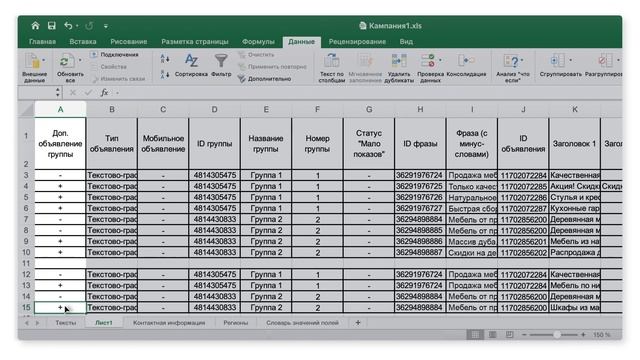
Task: Click header cell Доп. объявление группы
Action: 60,144
